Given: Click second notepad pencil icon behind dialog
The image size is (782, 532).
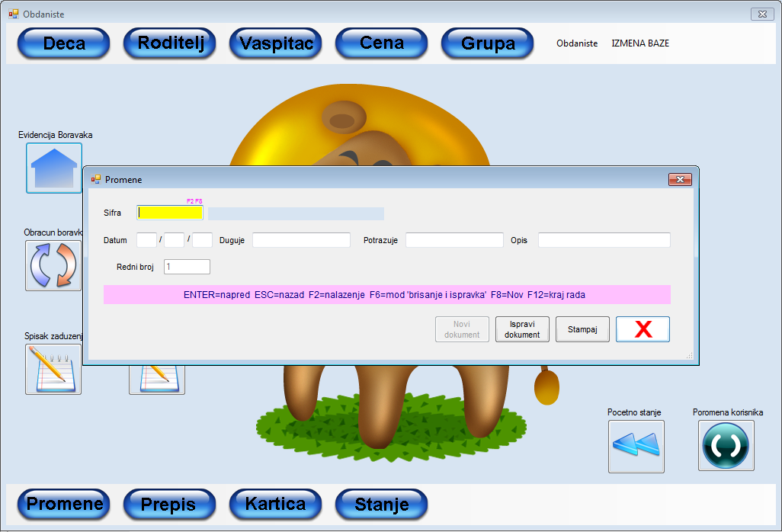Looking at the screenshot, I should (x=157, y=377).
